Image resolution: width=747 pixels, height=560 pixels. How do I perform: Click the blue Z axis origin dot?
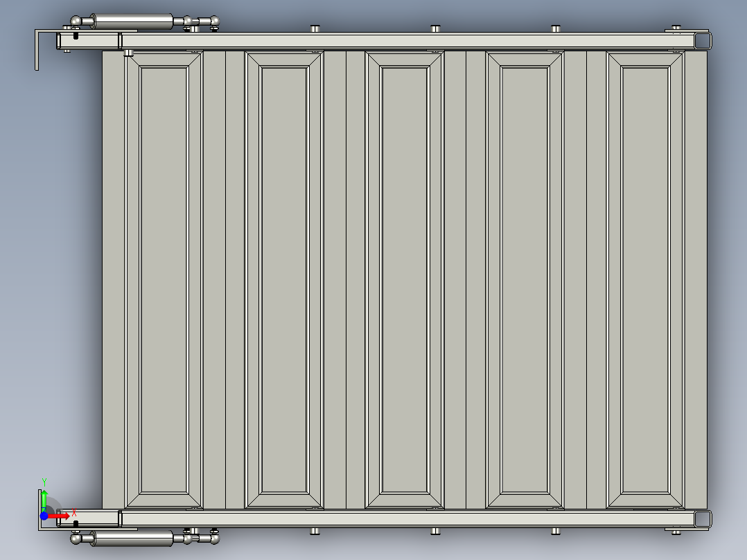pyautogui.click(x=44, y=516)
